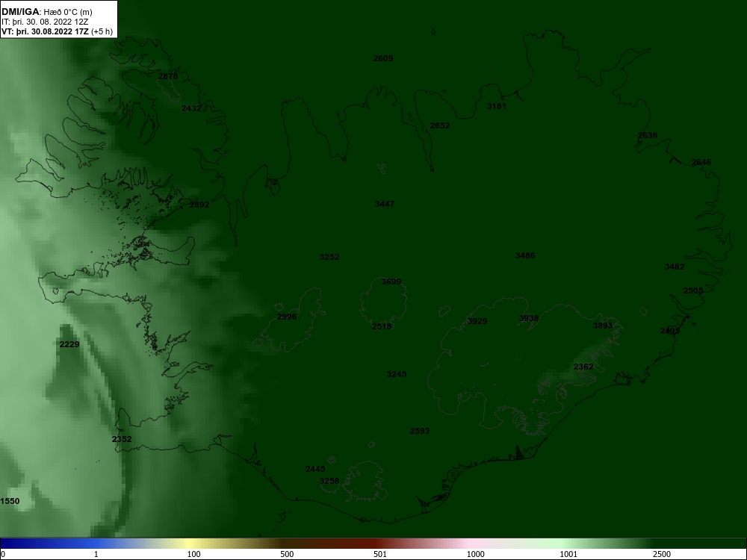Click the map value 2646
The width and height of the screenshot is (747, 560).
coord(701,162)
